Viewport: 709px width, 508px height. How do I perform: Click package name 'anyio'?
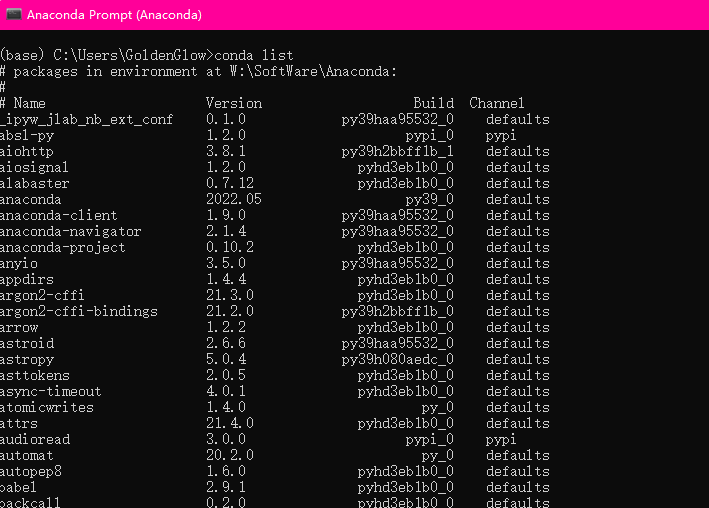[19, 263]
